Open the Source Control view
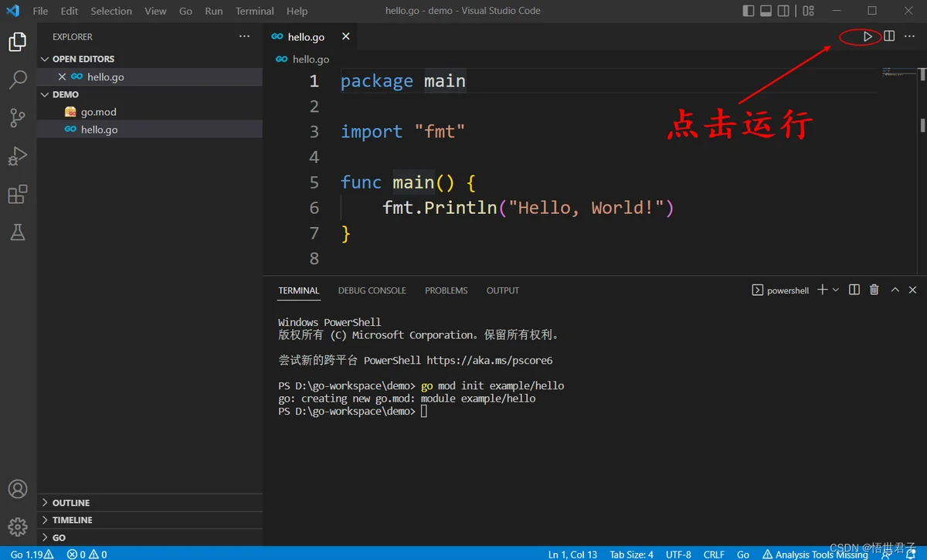Image resolution: width=927 pixels, height=560 pixels. point(18,117)
